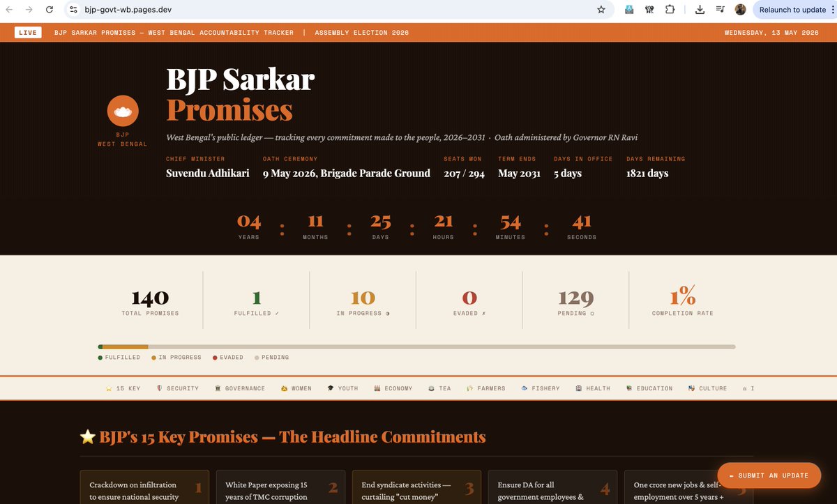Open the Chrome three-dot menu
The width and height of the screenshot is (837, 504).
(x=832, y=10)
